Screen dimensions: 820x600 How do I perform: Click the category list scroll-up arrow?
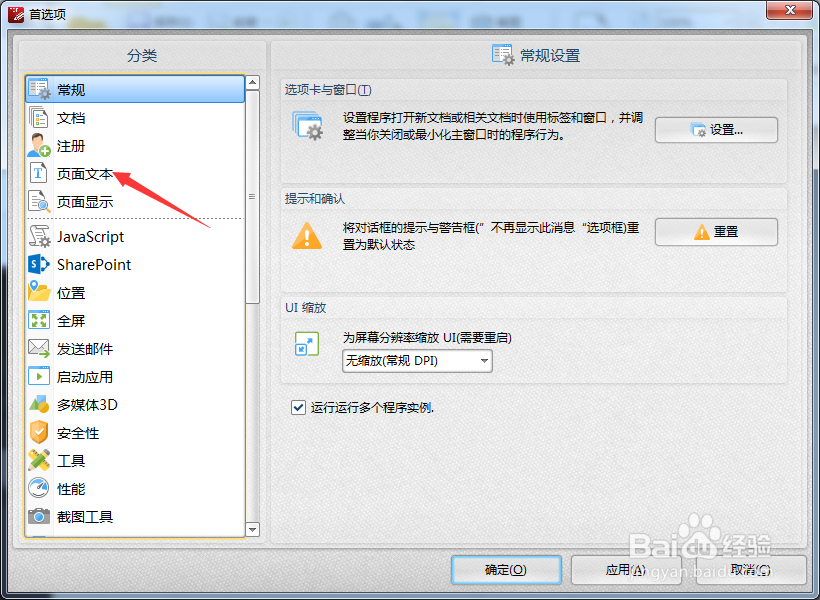click(x=253, y=83)
